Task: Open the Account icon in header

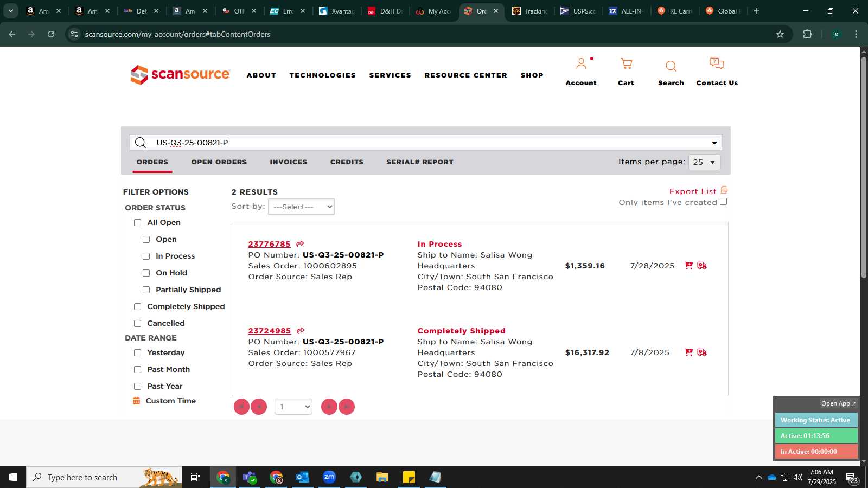Action: pyautogui.click(x=581, y=64)
